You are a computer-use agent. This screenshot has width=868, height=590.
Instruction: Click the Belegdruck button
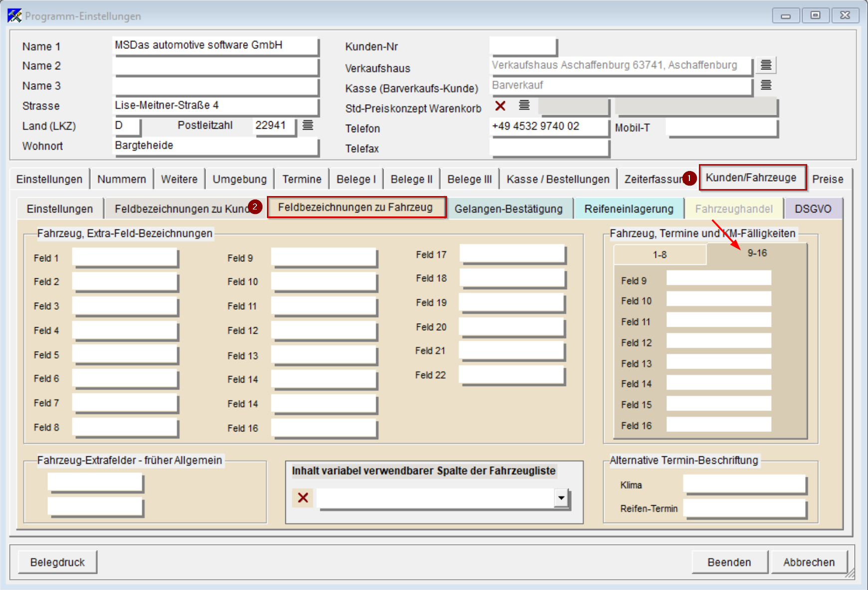click(57, 562)
